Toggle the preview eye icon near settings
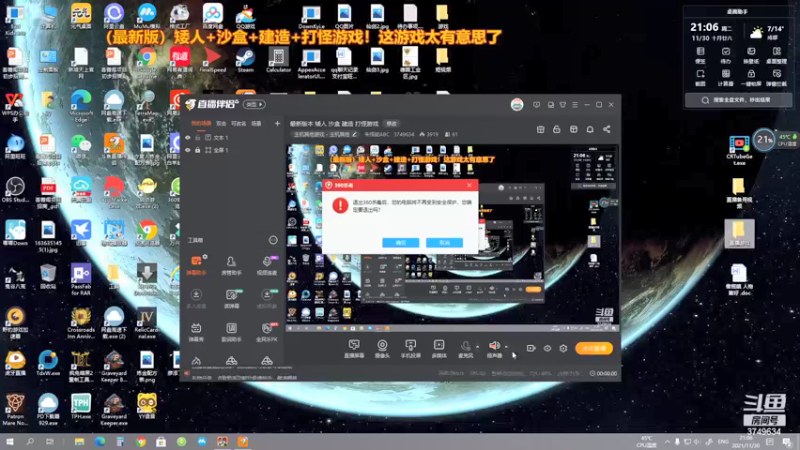Viewport: 800px width, 450px height. click(x=547, y=348)
